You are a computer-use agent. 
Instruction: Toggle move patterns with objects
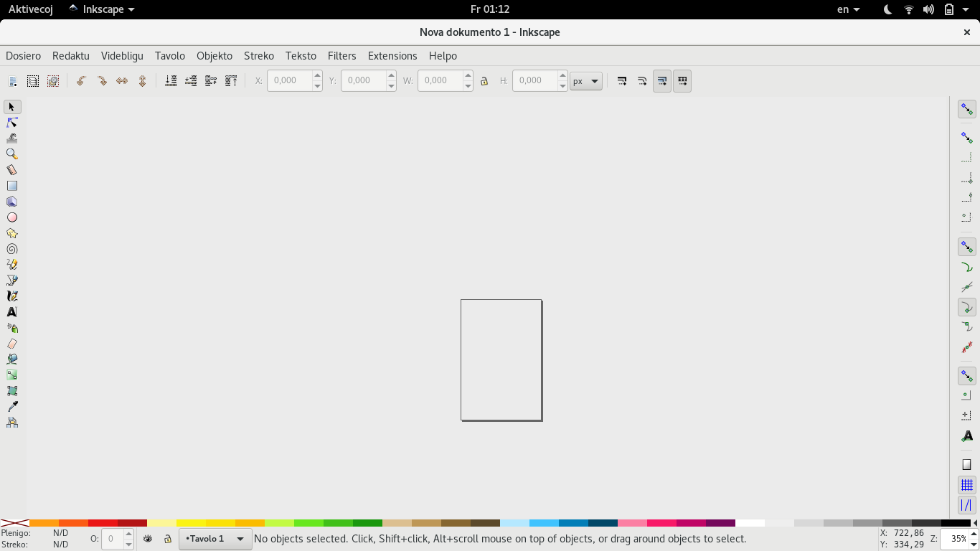point(682,81)
